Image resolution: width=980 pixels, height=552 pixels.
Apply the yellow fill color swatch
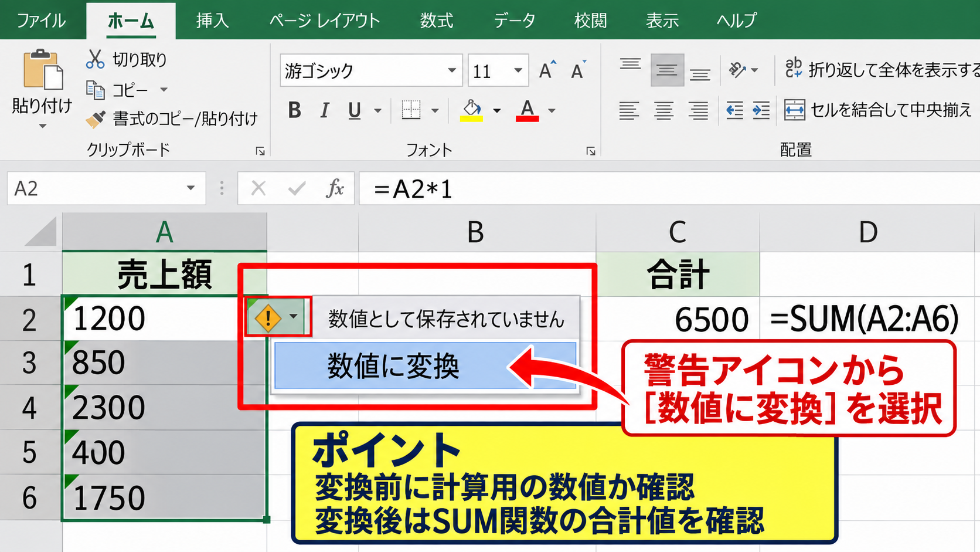pos(472,118)
